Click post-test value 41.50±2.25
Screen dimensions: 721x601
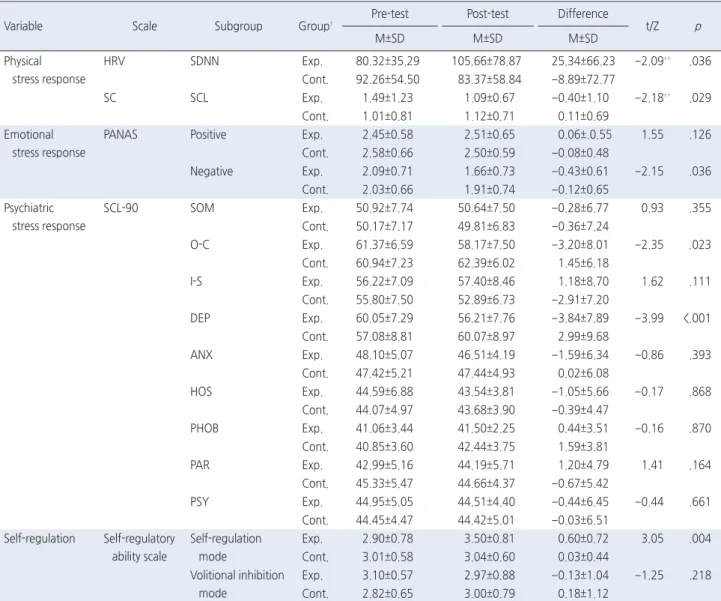tap(486, 429)
